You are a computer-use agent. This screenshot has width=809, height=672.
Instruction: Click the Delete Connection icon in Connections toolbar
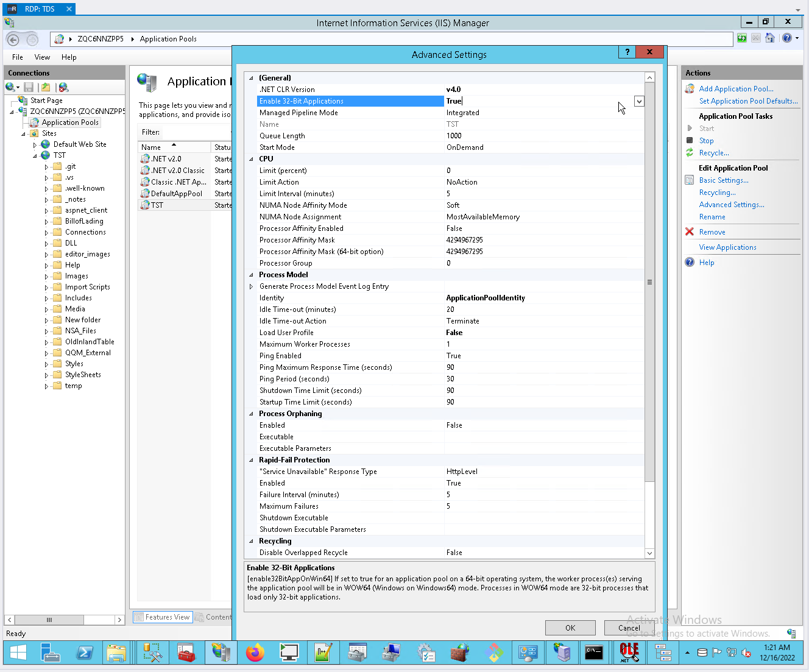63,87
